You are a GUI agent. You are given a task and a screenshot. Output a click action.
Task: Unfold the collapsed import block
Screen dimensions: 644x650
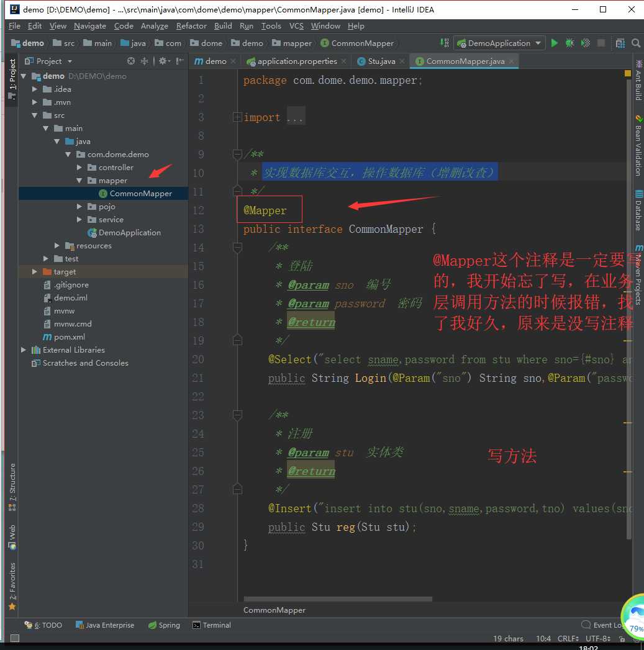(x=237, y=117)
